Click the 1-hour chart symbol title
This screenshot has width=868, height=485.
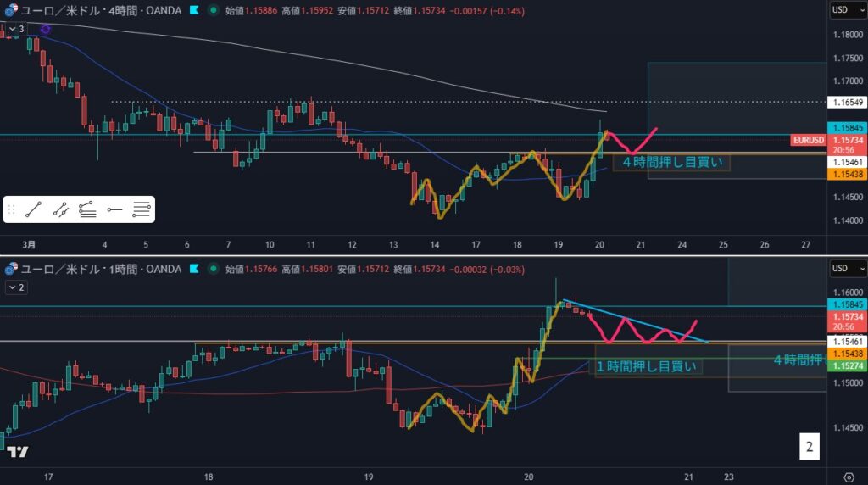[x=100, y=269]
